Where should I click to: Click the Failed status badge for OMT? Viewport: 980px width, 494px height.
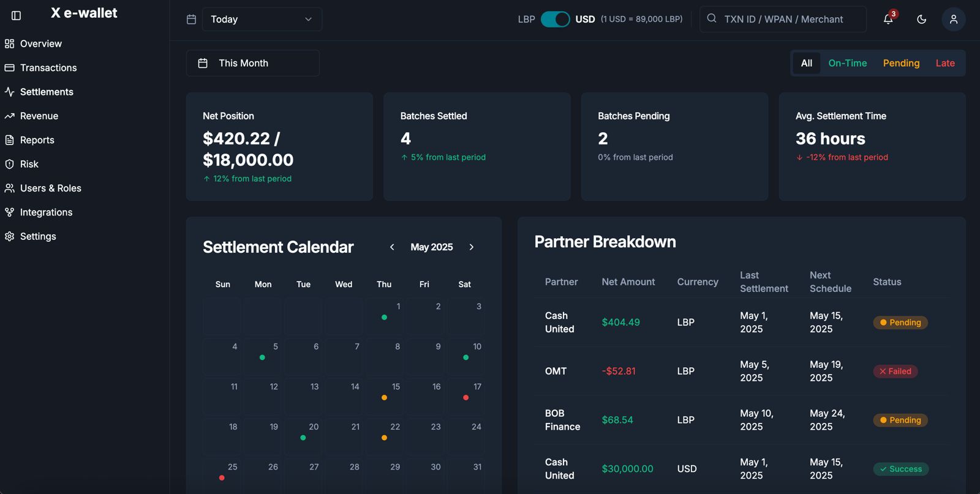(x=895, y=371)
